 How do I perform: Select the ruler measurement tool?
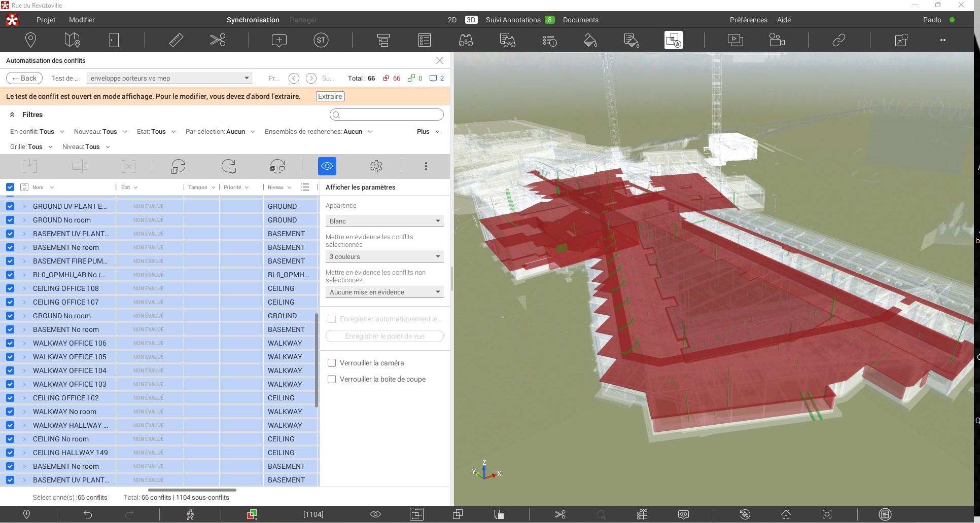point(176,40)
